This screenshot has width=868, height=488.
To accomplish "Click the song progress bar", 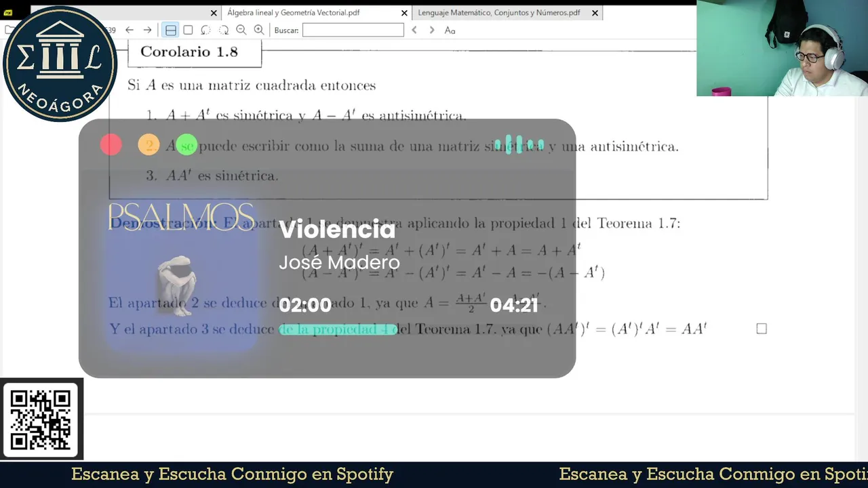I will pyautogui.click(x=338, y=330).
